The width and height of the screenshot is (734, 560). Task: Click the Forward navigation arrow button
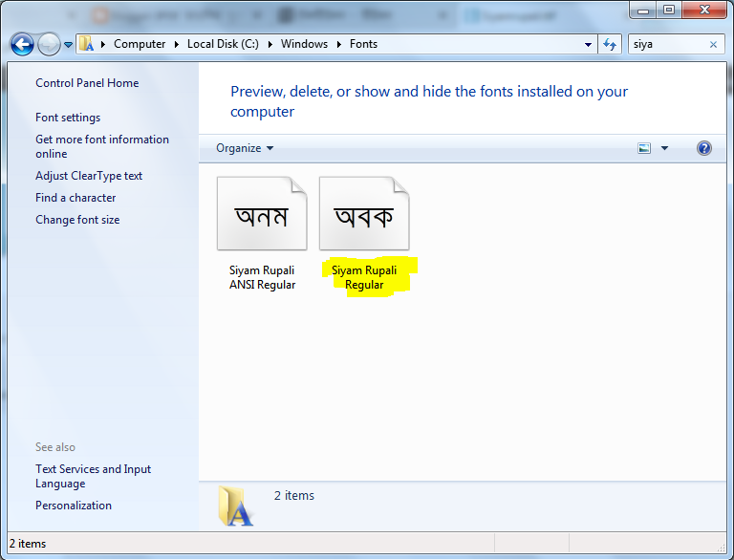click(x=49, y=45)
